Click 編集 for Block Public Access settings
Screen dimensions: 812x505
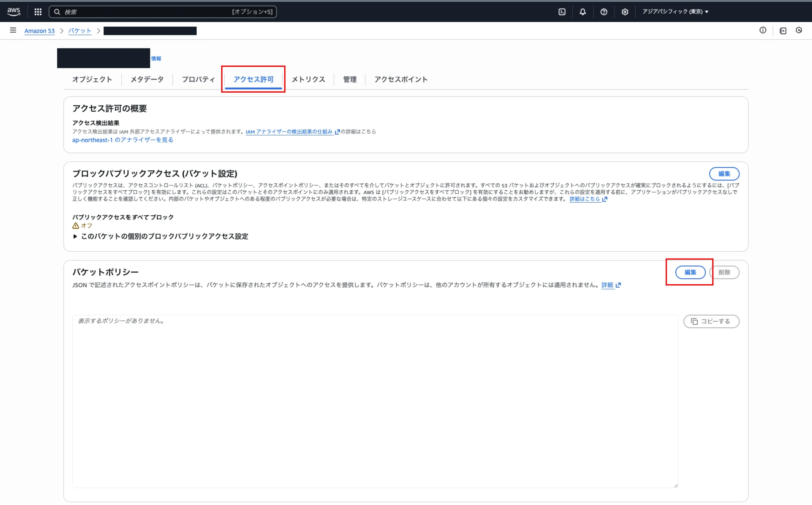(x=724, y=174)
